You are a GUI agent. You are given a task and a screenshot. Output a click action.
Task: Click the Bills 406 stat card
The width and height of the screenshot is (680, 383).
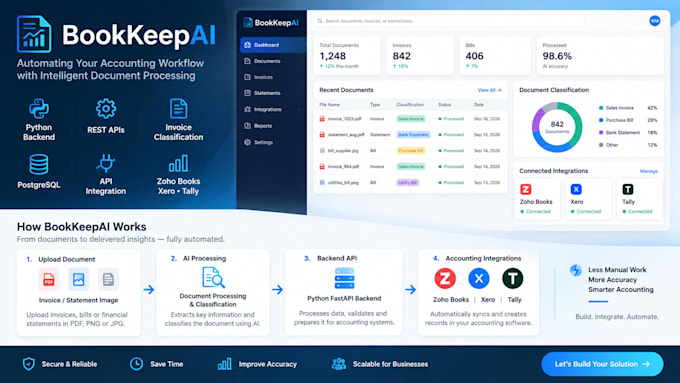tap(495, 56)
